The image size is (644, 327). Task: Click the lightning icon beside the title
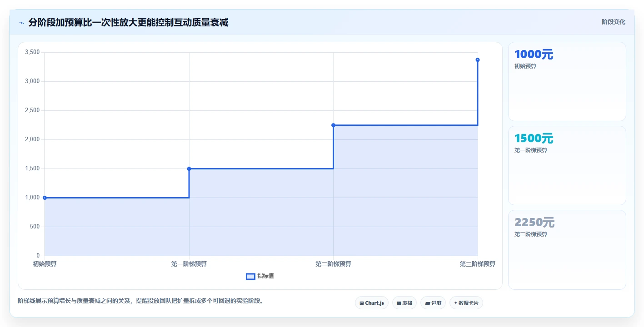(x=21, y=23)
